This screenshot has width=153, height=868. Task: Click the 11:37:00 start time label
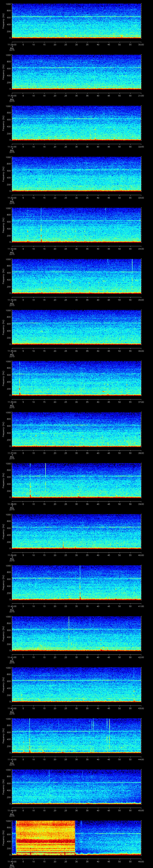(x=12, y=453)
